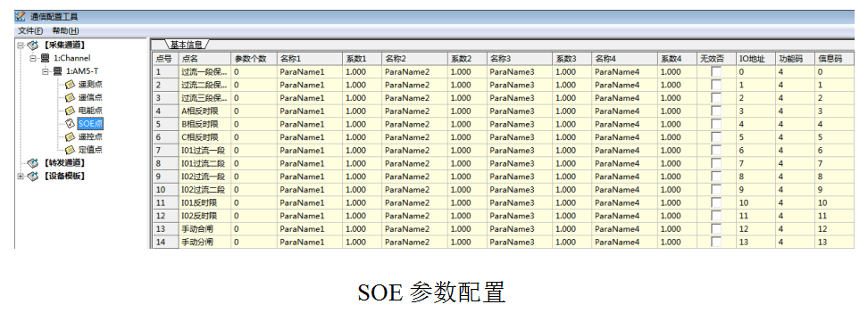Select the 电能点 tree item
868x321 pixels.
point(90,111)
